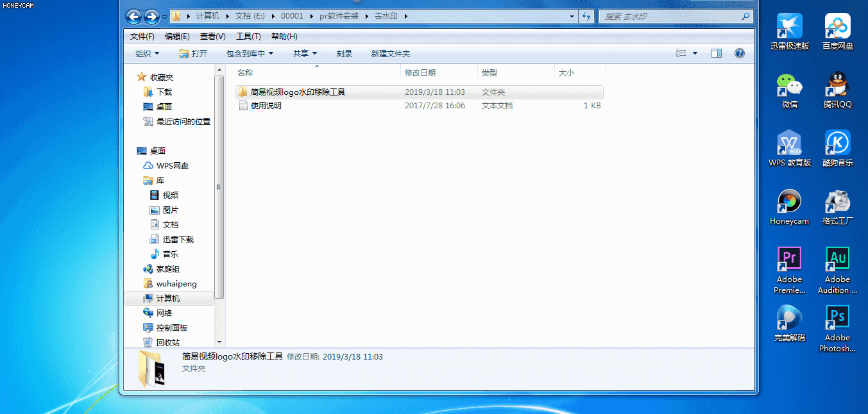Select 家庭组 in navigation pane
This screenshot has width=868, height=414.
click(x=162, y=269)
